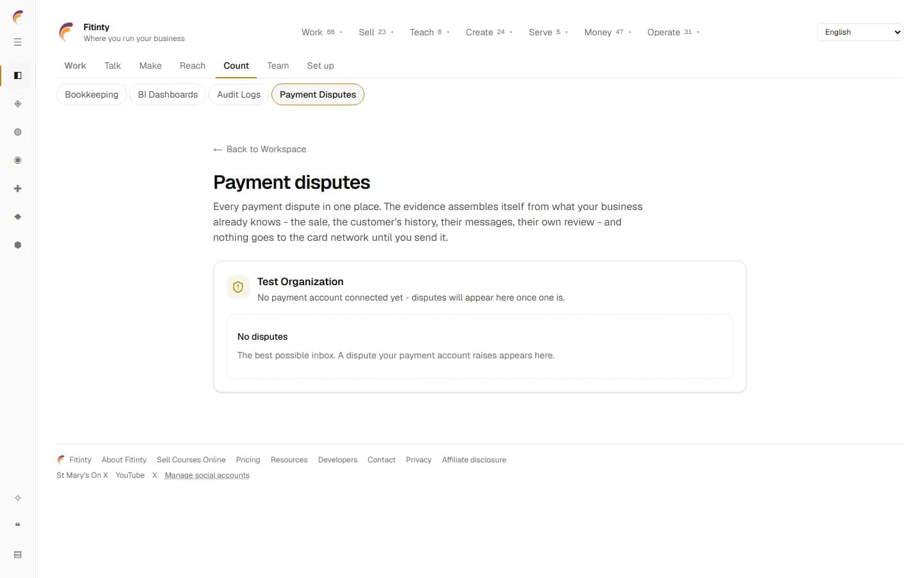Image resolution: width=924 pixels, height=578 pixels.
Task: Click the diamond-outline sidebar icon
Action: point(18,104)
